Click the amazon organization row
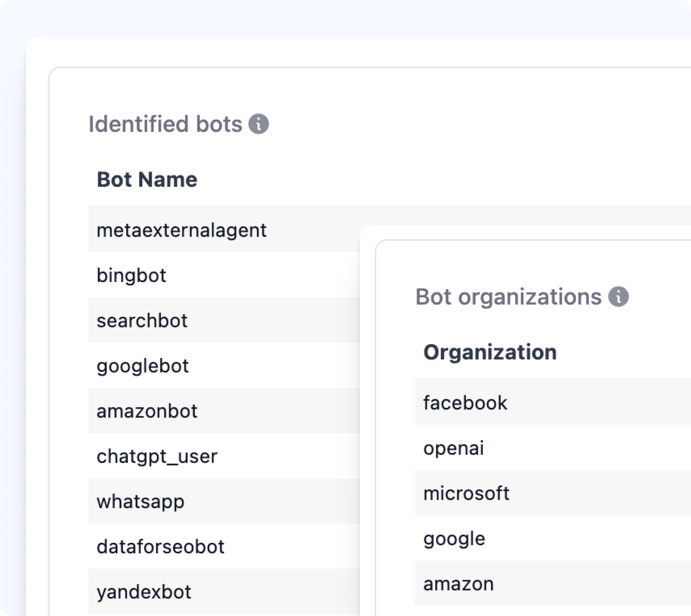Image resolution: width=691 pixels, height=616 pixels. point(458,584)
